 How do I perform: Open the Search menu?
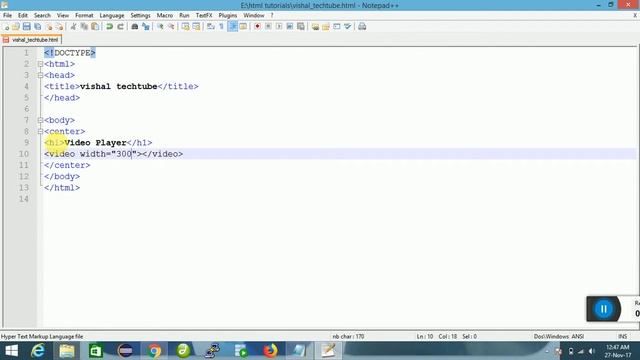[42, 15]
